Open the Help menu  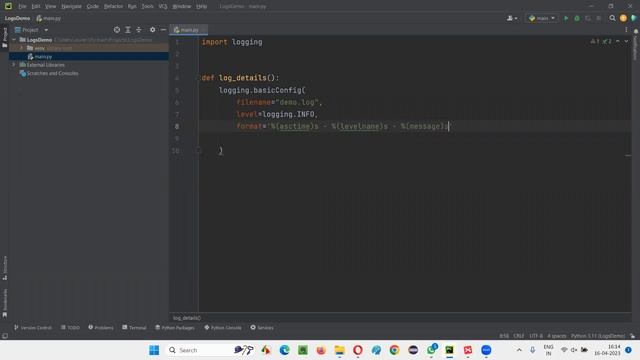201,7
